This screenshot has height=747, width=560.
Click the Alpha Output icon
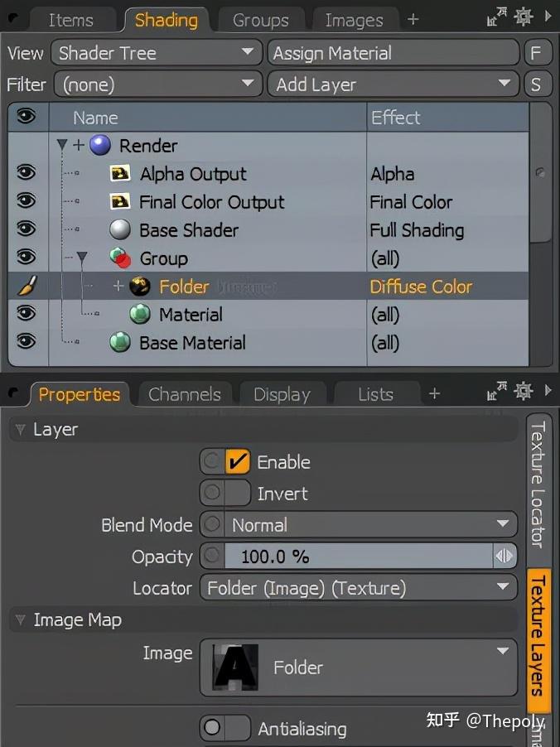121,174
